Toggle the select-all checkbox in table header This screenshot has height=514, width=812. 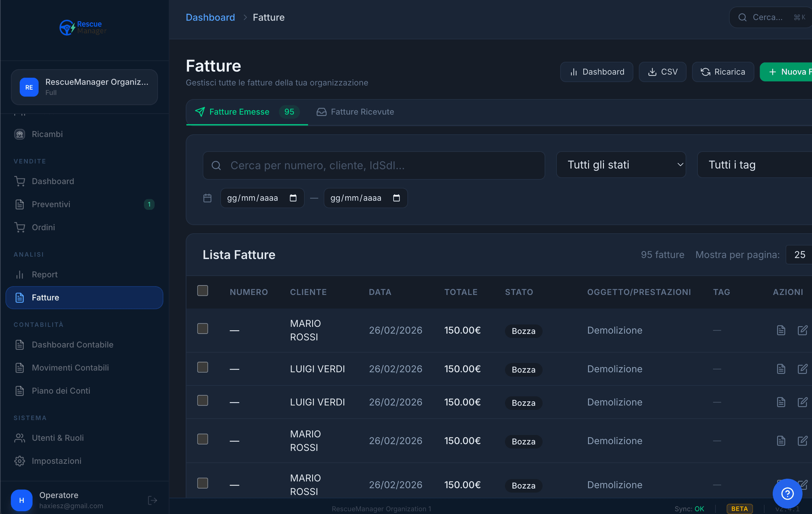click(x=203, y=291)
